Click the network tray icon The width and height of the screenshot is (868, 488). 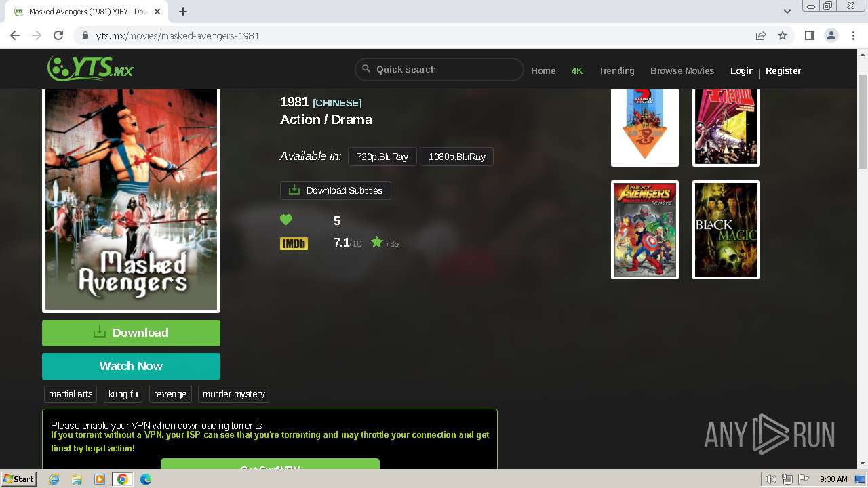coord(787,479)
